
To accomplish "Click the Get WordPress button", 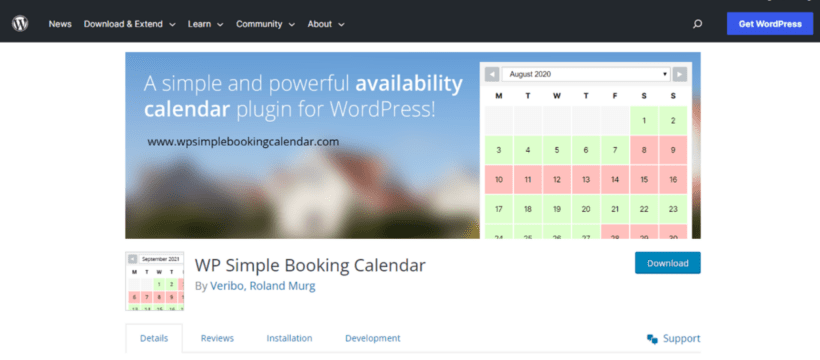I will coord(770,24).
